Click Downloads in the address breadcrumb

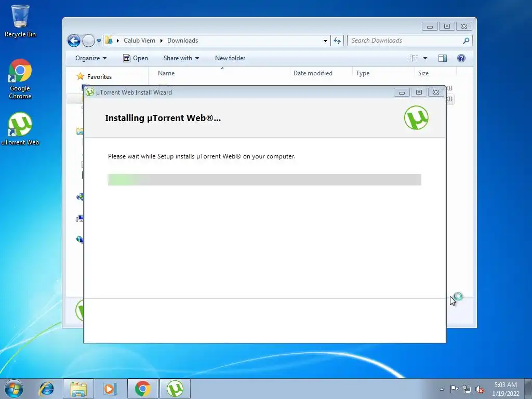[182, 41]
